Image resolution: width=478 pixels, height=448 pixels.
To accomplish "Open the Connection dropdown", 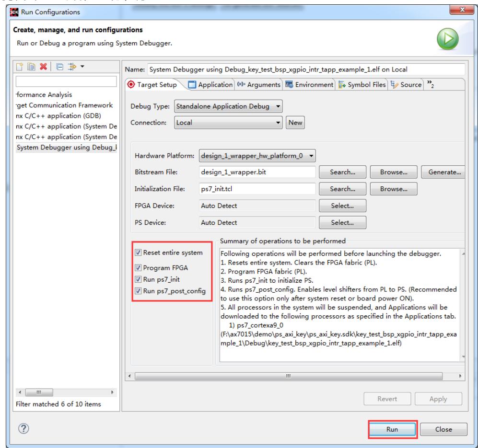I will tap(229, 123).
